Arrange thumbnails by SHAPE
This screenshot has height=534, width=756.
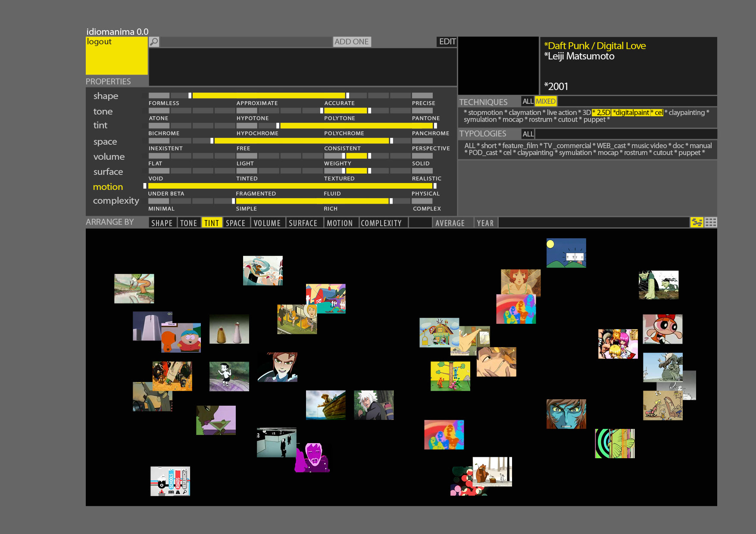(162, 223)
